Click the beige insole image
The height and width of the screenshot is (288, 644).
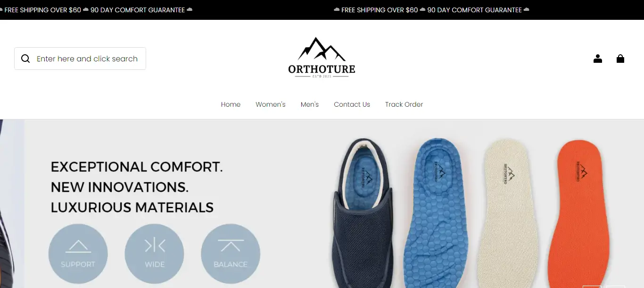coord(511,213)
